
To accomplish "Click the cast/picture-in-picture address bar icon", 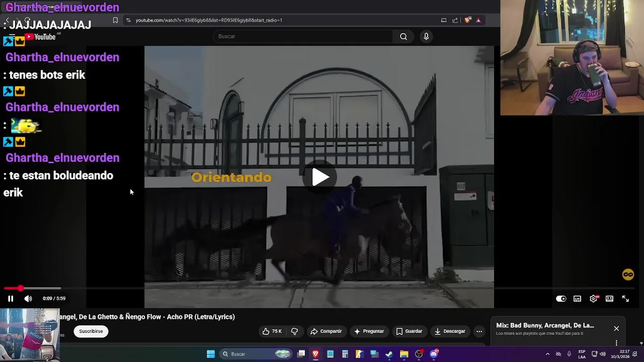I will tap(444, 20).
